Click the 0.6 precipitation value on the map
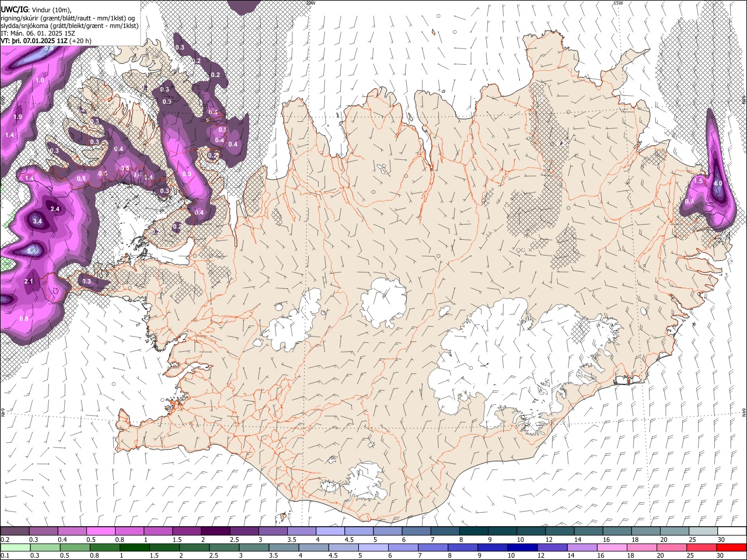747x560 pixels. [81, 178]
